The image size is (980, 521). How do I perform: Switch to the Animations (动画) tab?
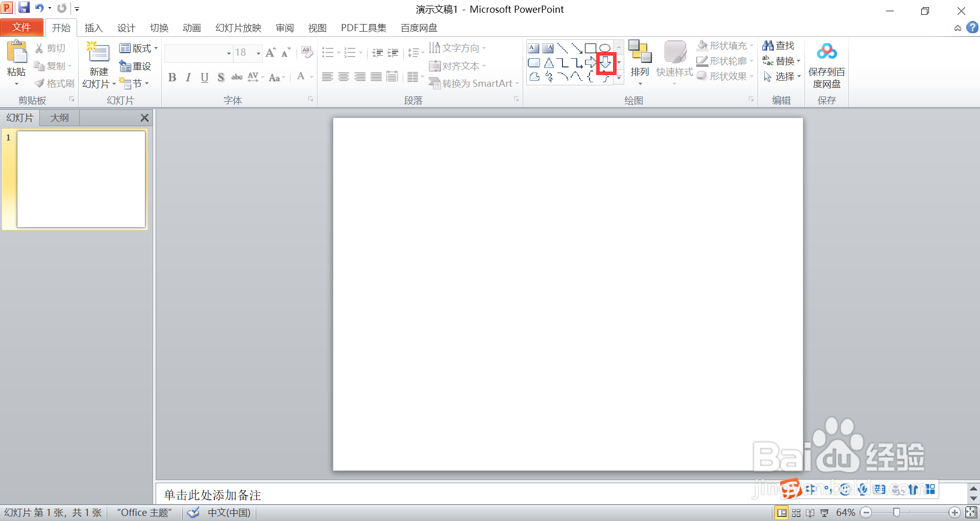[x=191, y=28]
